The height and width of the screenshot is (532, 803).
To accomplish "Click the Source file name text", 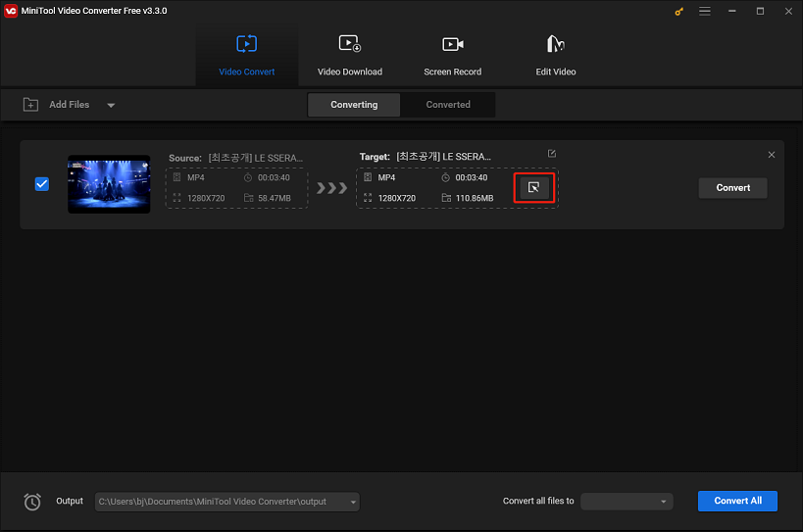I will pyautogui.click(x=256, y=158).
